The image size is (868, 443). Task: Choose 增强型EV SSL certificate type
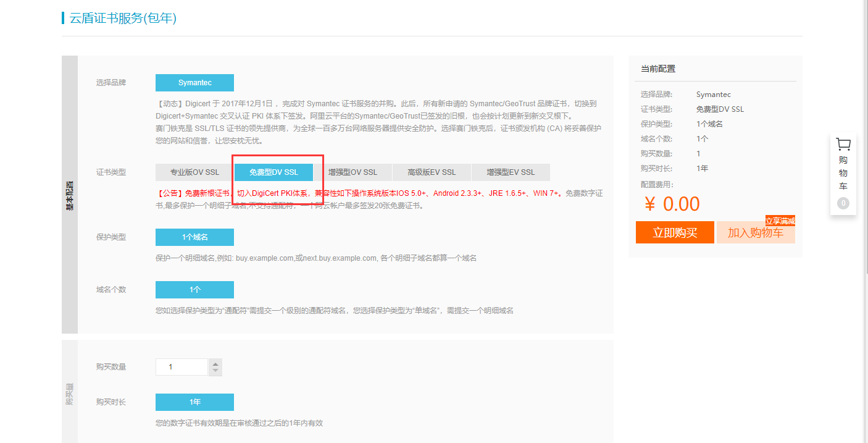click(x=511, y=172)
